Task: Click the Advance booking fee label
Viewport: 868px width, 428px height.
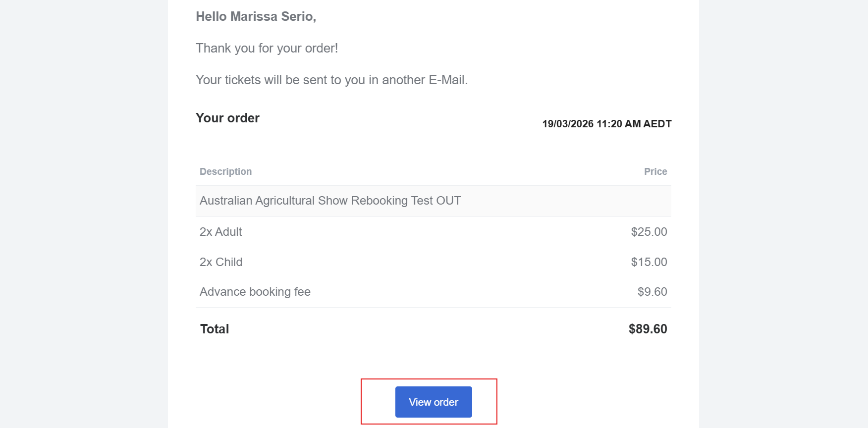Action: pos(255,292)
